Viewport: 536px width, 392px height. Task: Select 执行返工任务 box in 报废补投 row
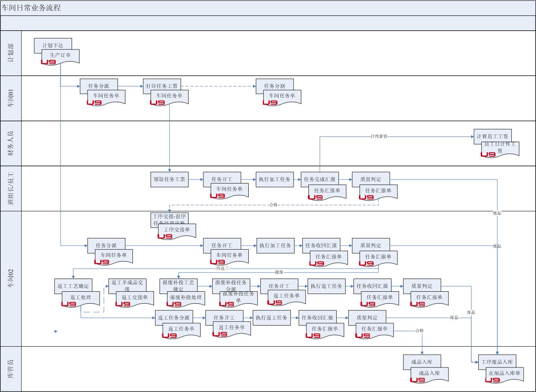(x=327, y=286)
